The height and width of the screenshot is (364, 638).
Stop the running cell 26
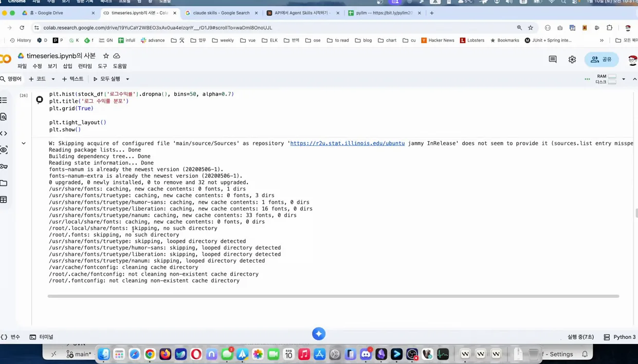(x=40, y=100)
